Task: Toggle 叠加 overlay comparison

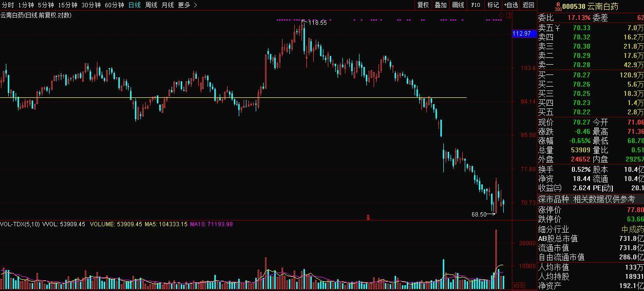Action: [x=441, y=5]
